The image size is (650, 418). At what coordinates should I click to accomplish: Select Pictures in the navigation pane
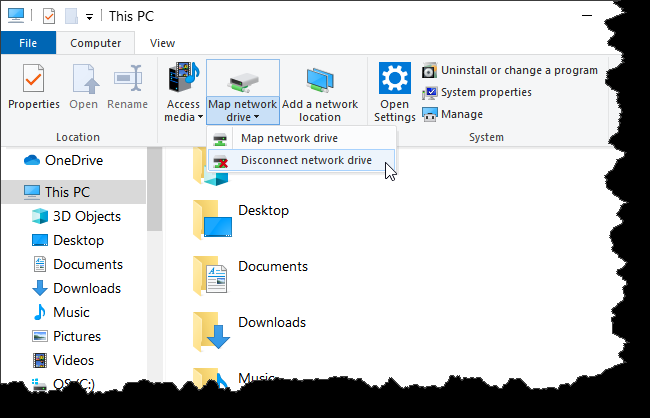click(x=74, y=336)
